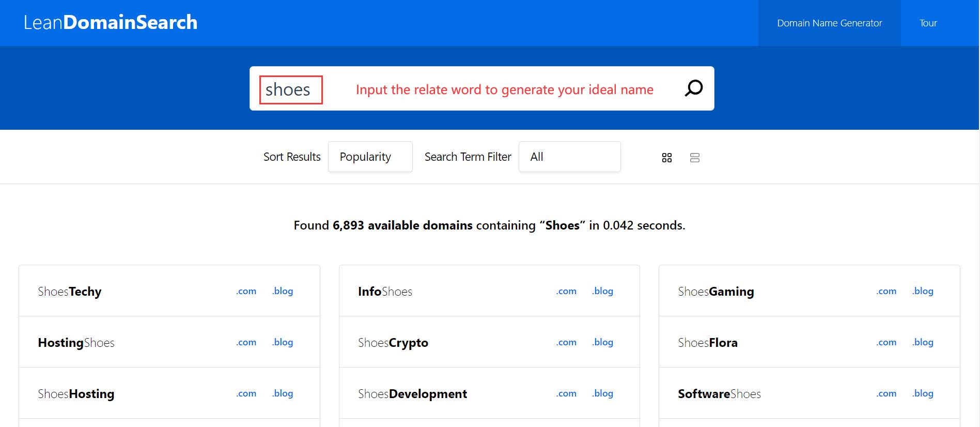
Task: Select the ShoesGaming domain name
Action: point(716,292)
